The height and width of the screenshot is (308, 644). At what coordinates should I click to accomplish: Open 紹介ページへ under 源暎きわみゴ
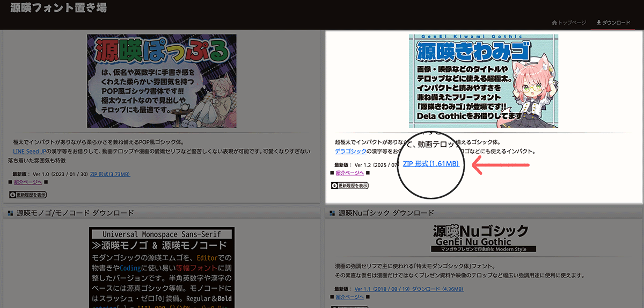click(350, 173)
